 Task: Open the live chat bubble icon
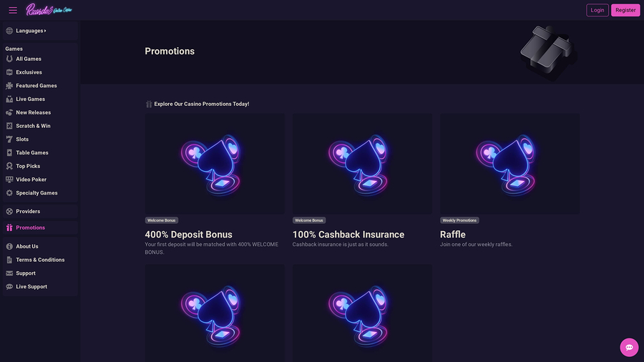coord(629,348)
